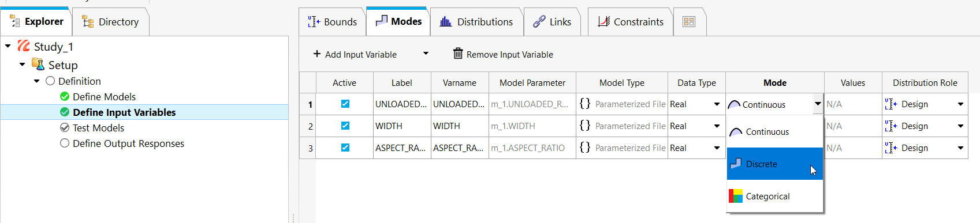Click the Remove Input Variable trash icon
Screen dimensions: 980x223
(458, 54)
